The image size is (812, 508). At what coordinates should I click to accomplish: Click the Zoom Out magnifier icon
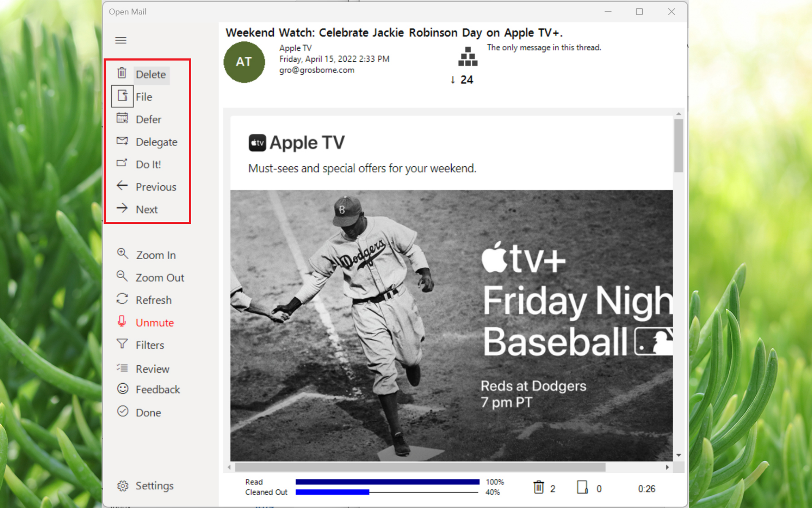[x=122, y=276]
